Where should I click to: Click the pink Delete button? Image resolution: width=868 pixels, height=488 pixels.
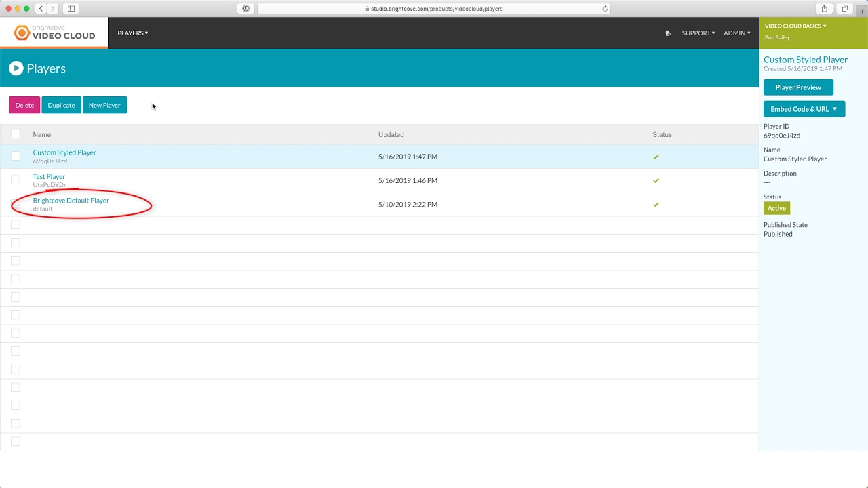[24, 105]
